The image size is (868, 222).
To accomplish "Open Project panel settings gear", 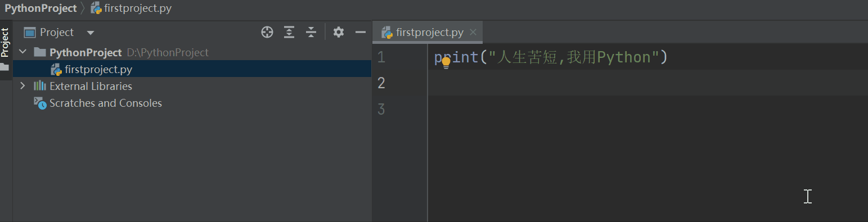I will tap(338, 32).
